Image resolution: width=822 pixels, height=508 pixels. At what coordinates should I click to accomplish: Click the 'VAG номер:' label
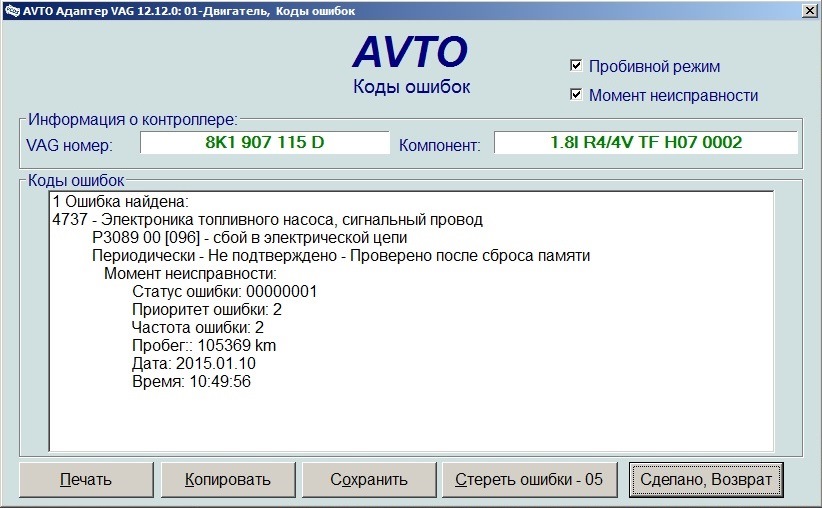(x=69, y=145)
